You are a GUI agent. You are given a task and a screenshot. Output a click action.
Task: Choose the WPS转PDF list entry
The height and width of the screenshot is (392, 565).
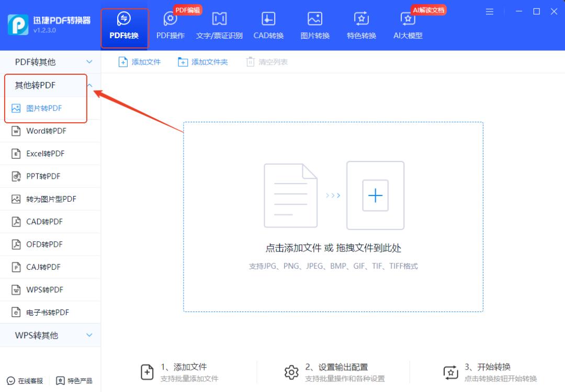coord(50,290)
